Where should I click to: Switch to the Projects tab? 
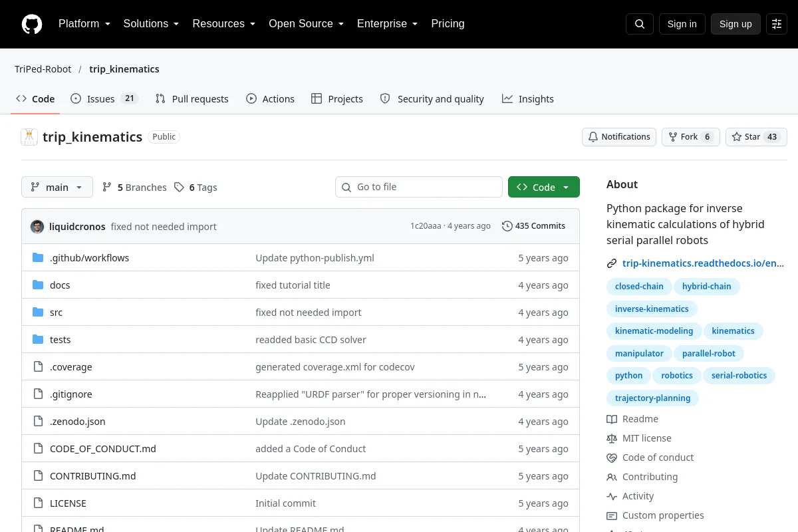[337, 98]
